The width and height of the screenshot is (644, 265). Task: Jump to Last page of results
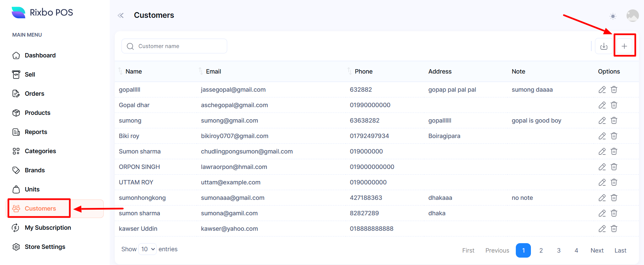tap(620, 251)
